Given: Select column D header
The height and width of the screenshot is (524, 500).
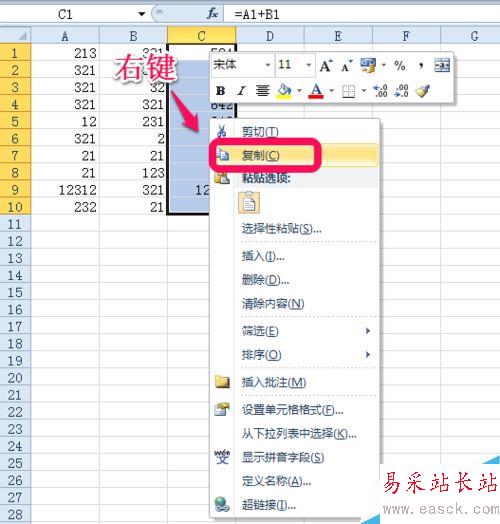Looking at the screenshot, I should pos(270,36).
